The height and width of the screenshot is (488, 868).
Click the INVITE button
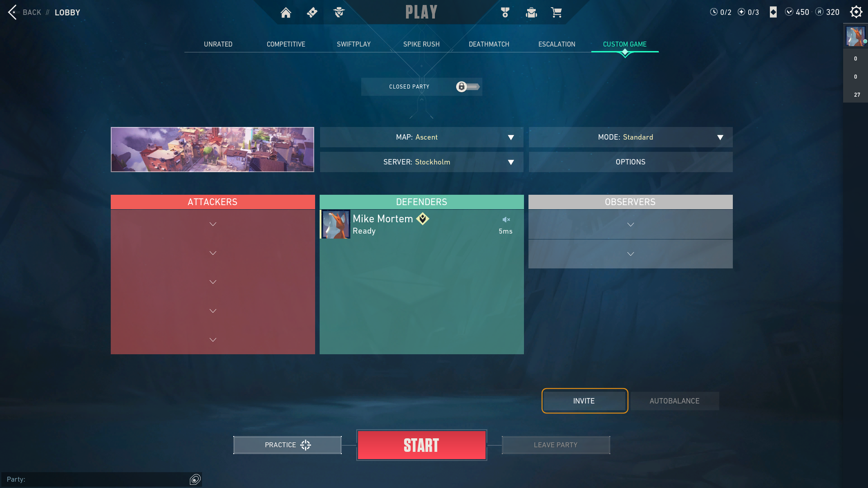584,400
